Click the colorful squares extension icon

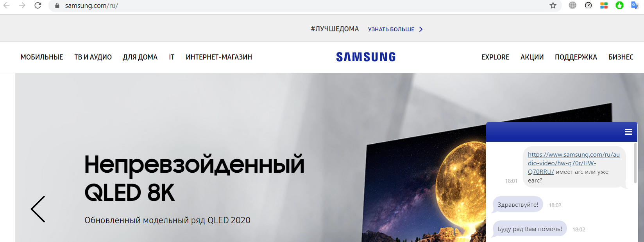[x=604, y=5]
